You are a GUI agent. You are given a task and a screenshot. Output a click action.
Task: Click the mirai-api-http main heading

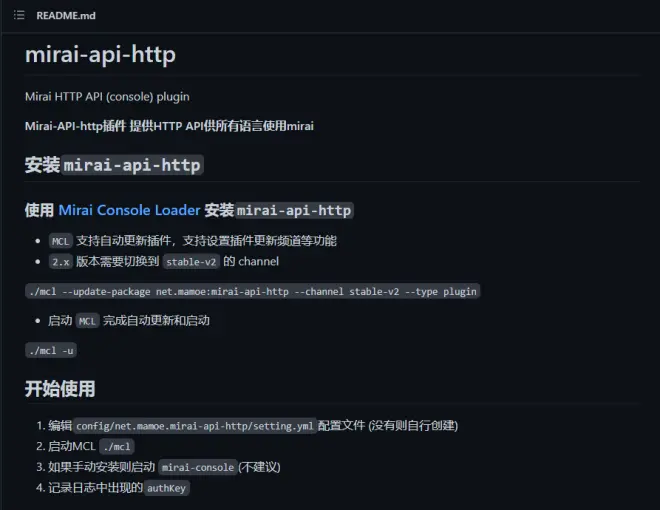[x=100, y=55]
